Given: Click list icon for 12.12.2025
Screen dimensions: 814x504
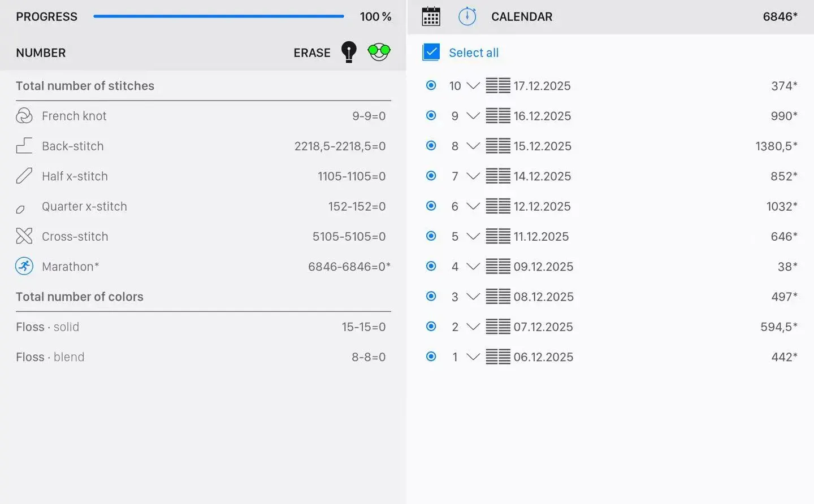Looking at the screenshot, I should 498,206.
